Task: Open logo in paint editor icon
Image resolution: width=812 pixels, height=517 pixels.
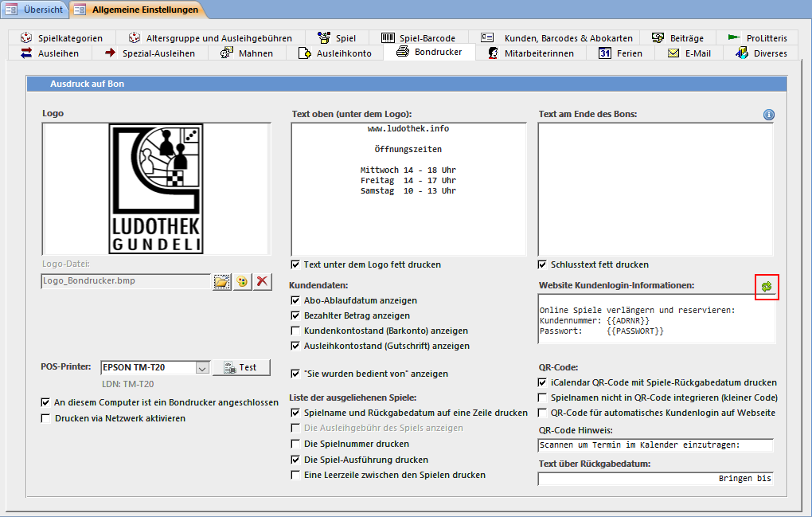Action: [x=242, y=281]
